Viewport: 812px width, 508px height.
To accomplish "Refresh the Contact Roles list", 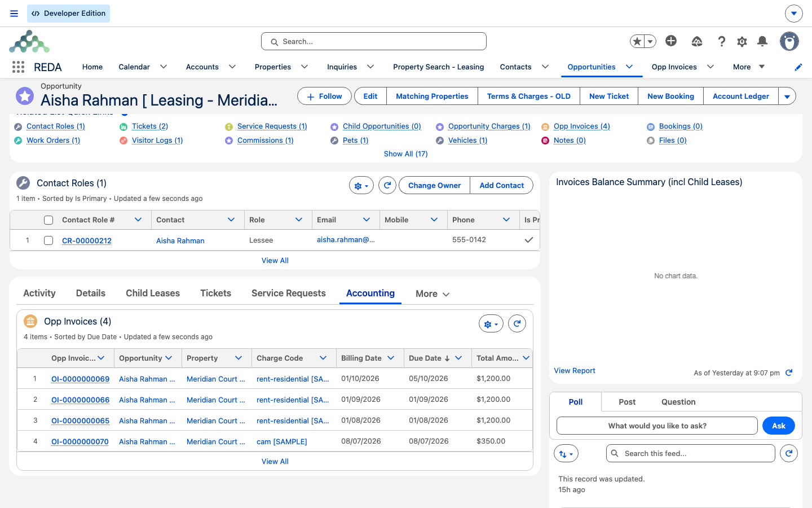I will [x=387, y=185].
